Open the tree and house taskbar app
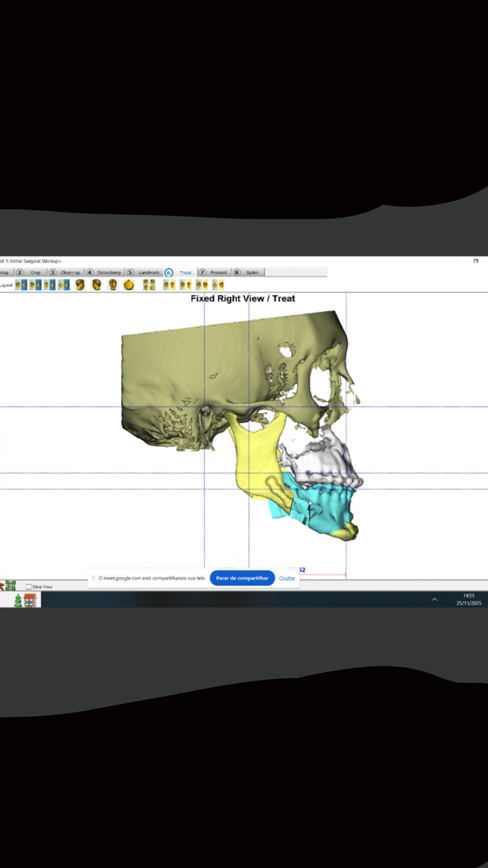This screenshot has width=488, height=868. (x=25, y=601)
